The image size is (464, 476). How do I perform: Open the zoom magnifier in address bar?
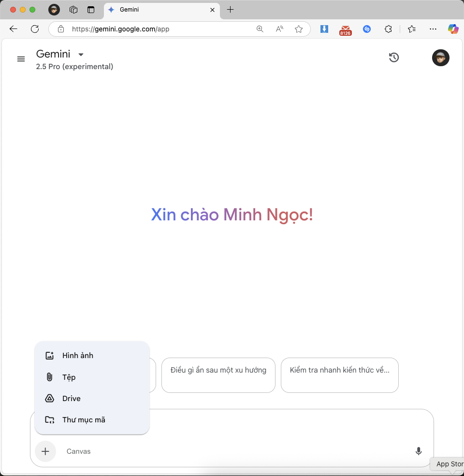260,29
